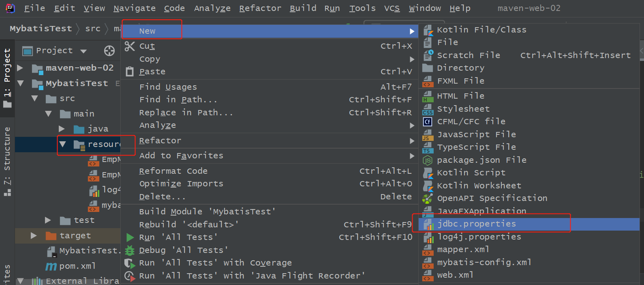Click the green Run triangle icon

point(130,237)
